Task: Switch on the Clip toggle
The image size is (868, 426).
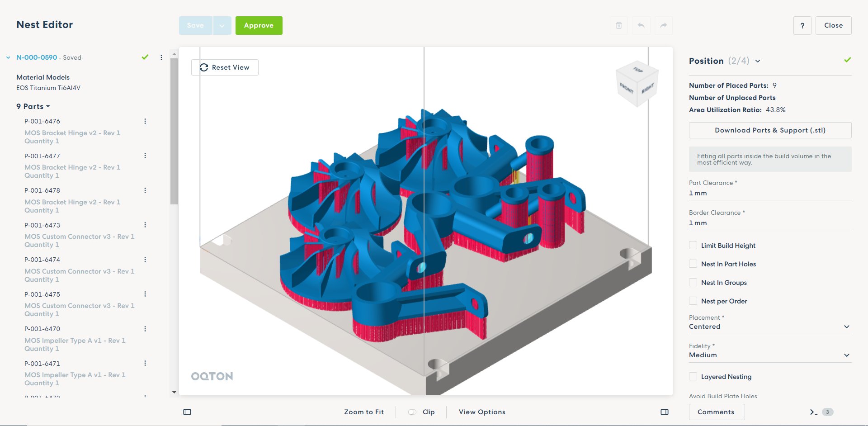Action: click(x=412, y=412)
